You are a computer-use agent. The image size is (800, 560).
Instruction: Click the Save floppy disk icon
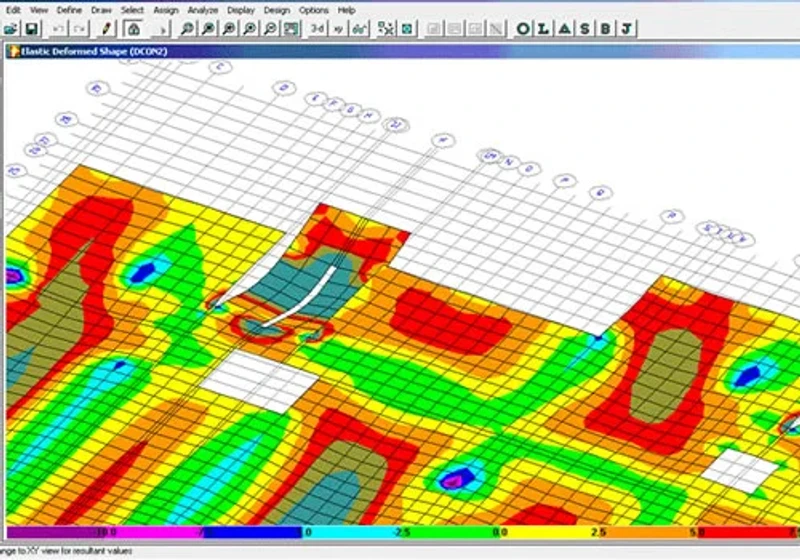(x=32, y=29)
